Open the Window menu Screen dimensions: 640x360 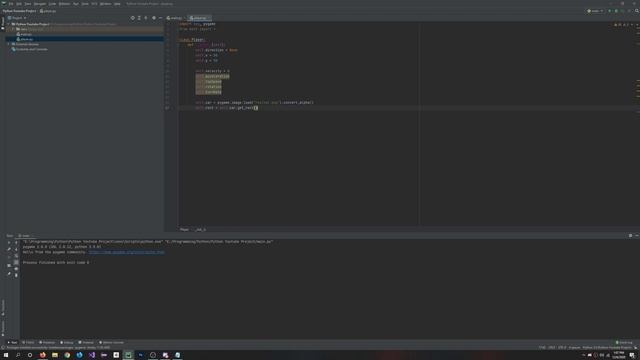point(106,4)
